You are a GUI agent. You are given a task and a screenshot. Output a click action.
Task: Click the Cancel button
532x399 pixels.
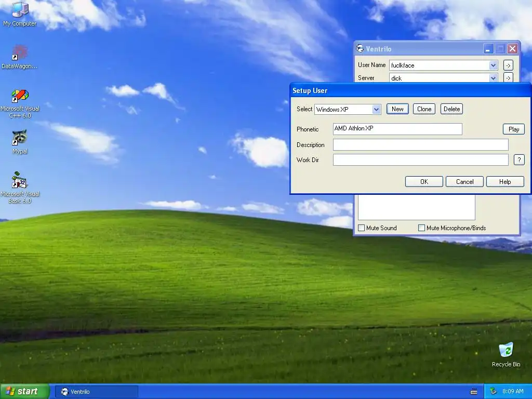(464, 181)
